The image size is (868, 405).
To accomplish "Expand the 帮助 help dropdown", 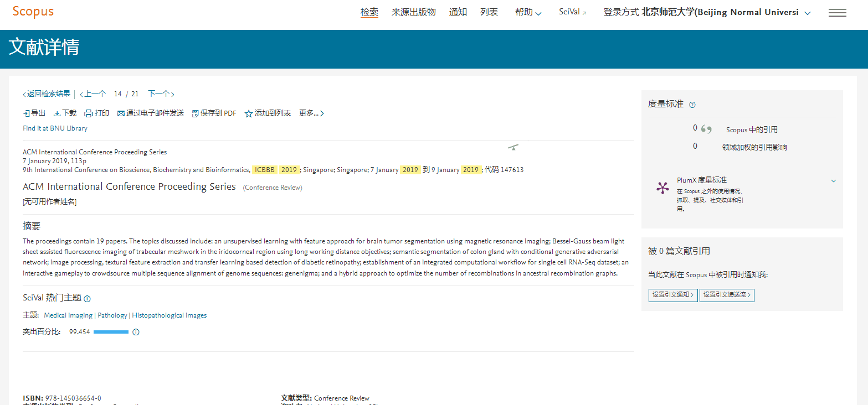I will (x=528, y=12).
